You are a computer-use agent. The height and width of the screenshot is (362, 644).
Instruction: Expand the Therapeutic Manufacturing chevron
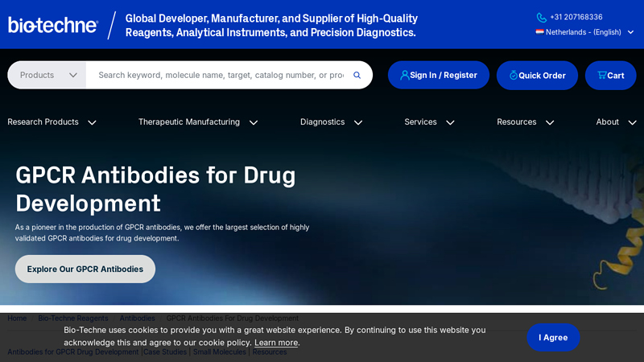tap(254, 122)
